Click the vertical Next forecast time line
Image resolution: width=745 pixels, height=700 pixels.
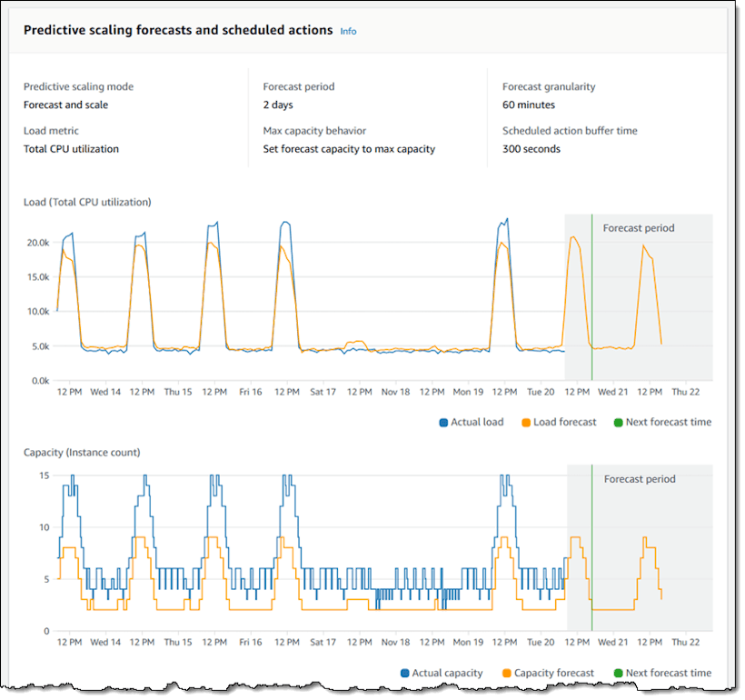pos(591,300)
